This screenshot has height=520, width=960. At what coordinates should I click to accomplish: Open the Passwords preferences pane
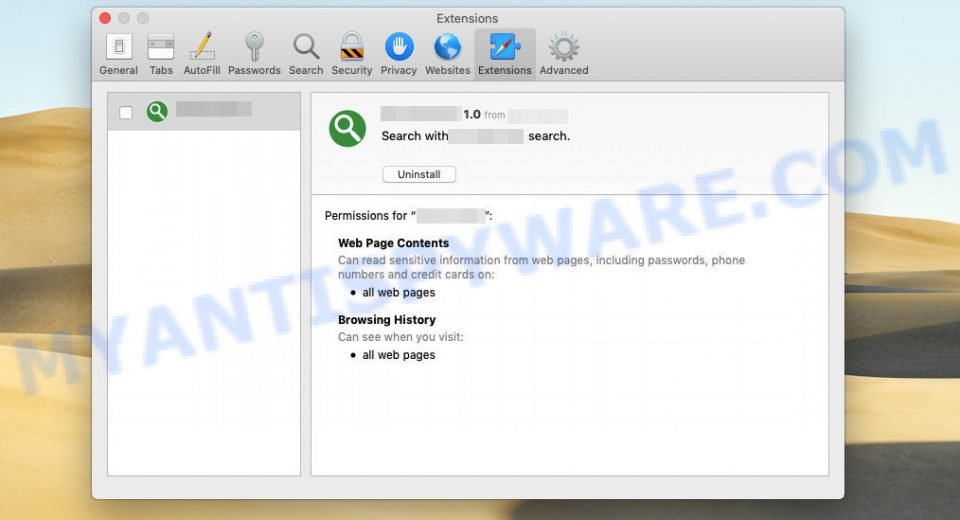point(254,55)
